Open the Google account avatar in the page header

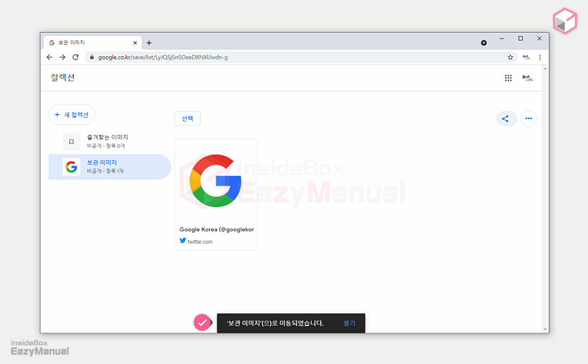pyautogui.click(x=528, y=78)
